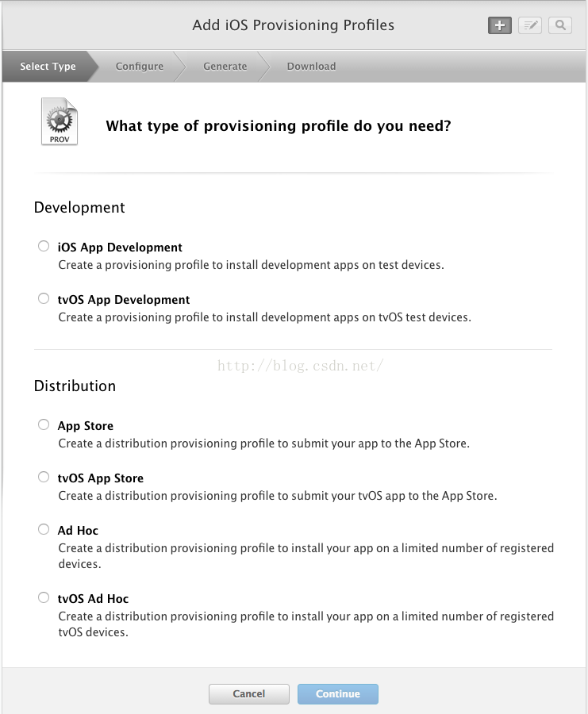Screen dimensions: 588x714
Task: Click the plus add profile icon
Action: pos(499,25)
